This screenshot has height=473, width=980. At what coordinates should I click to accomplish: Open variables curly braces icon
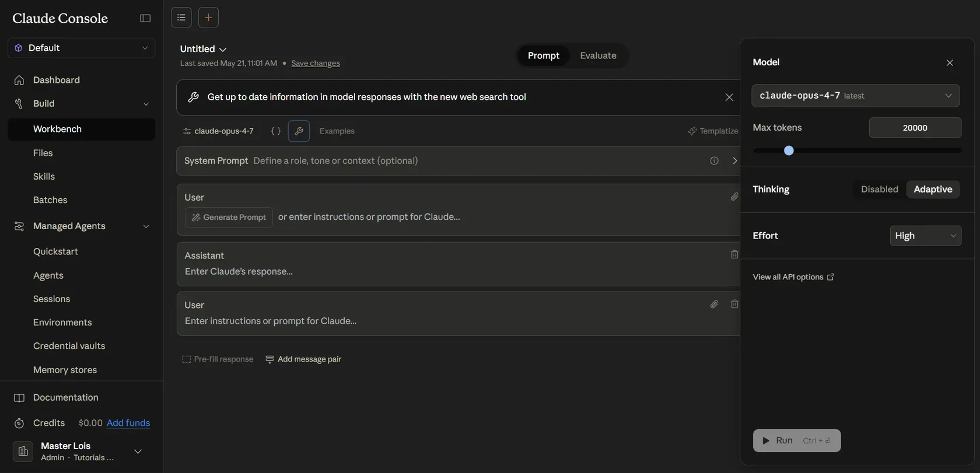(276, 131)
